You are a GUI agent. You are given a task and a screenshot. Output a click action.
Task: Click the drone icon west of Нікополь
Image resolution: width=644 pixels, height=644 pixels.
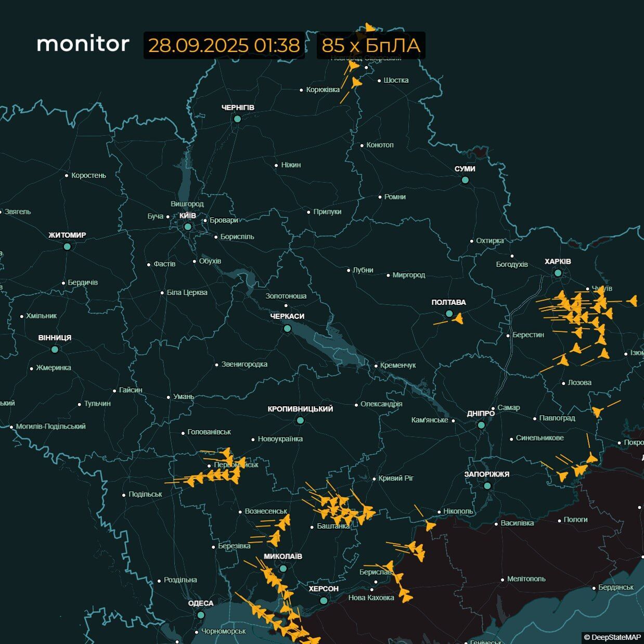[x=430, y=526]
